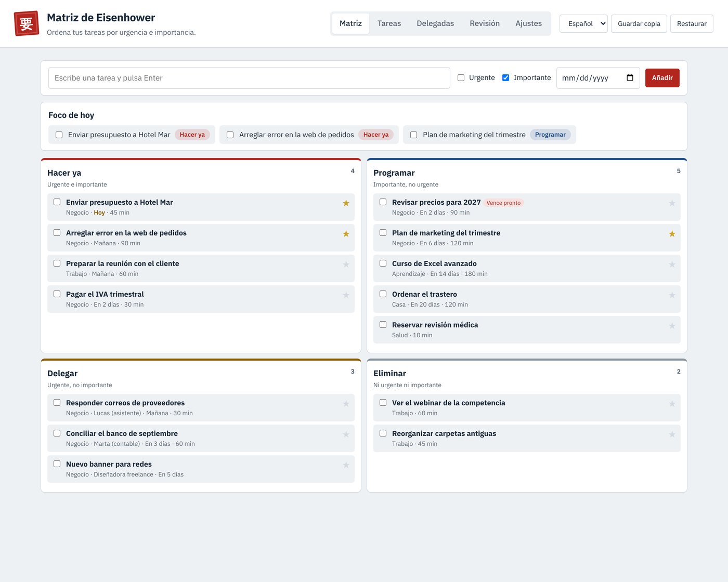The image size is (728, 582).
Task: Mark Reorganizar carpetas antiguas as done
Action: [383, 433]
